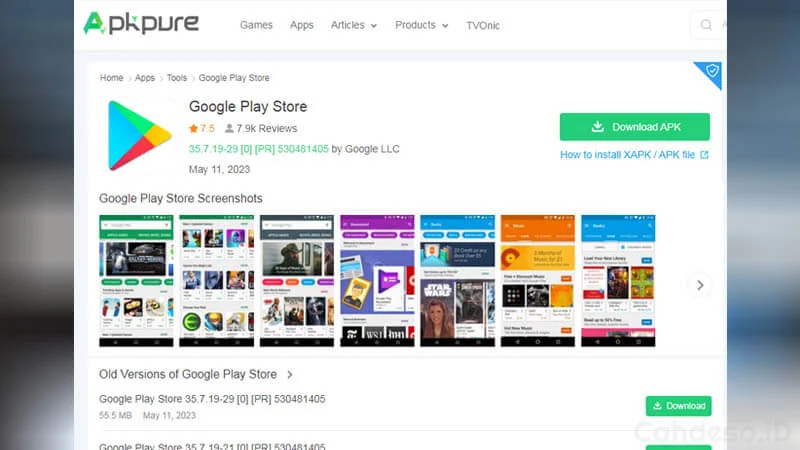This screenshot has height=450, width=800.
Task: Open the Star Wars books screenshot thumbnail
Action: [x=458, y=281]
